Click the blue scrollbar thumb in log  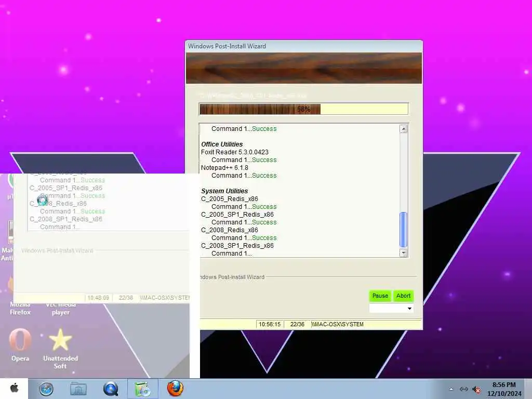[x=403, y=229]
